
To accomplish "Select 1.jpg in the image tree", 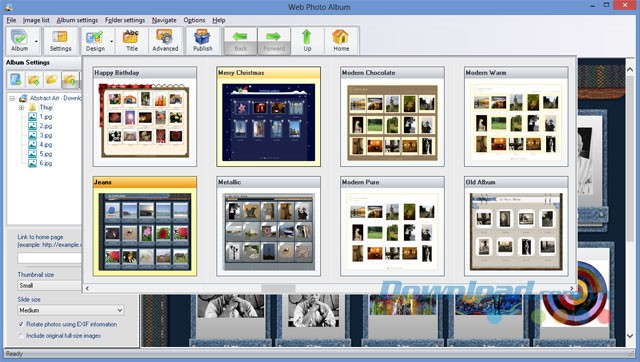I will pyautogui.click(x=45, y=117).
